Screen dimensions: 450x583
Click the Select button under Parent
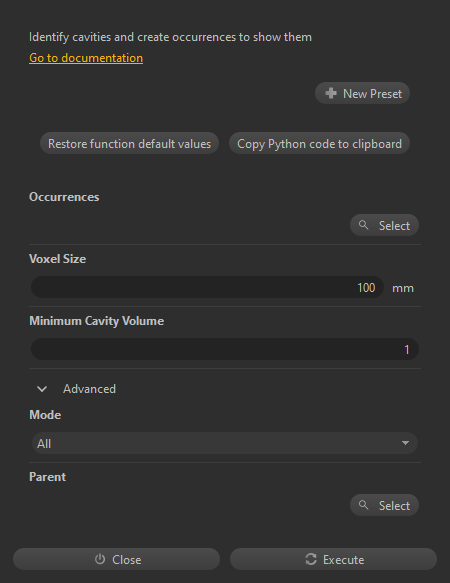pyautogui.click(x=384, y=505)
